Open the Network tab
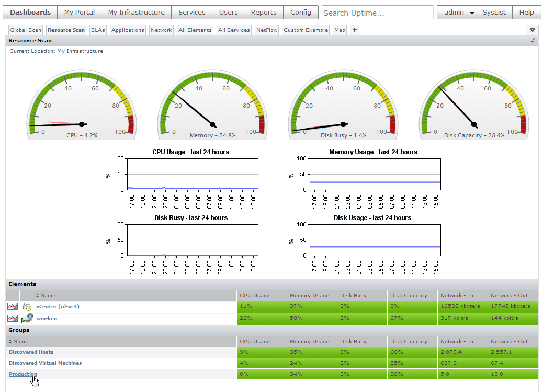 (x=161, y=30)
